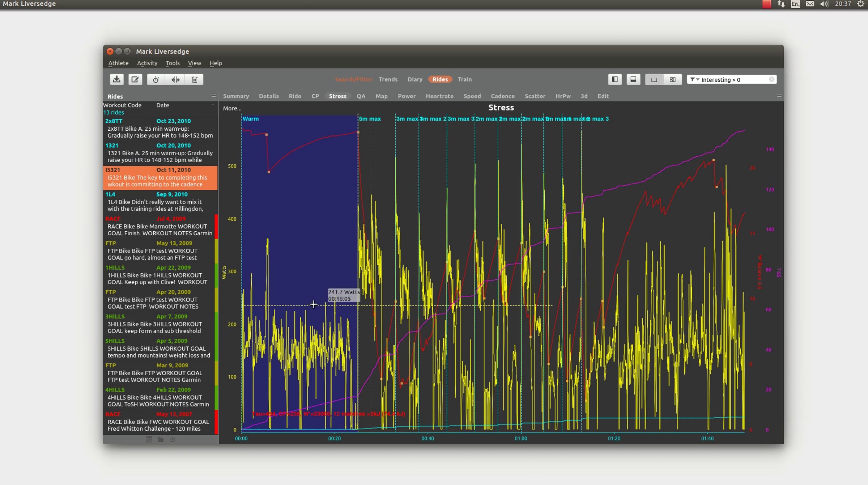Click the delete activity trash icon

195,79
